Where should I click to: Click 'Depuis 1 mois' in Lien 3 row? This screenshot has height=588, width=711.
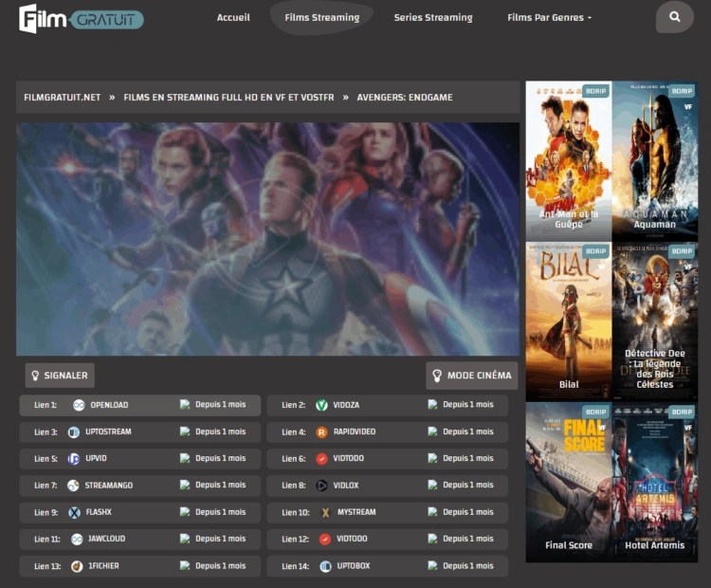(x=220, y=432)
